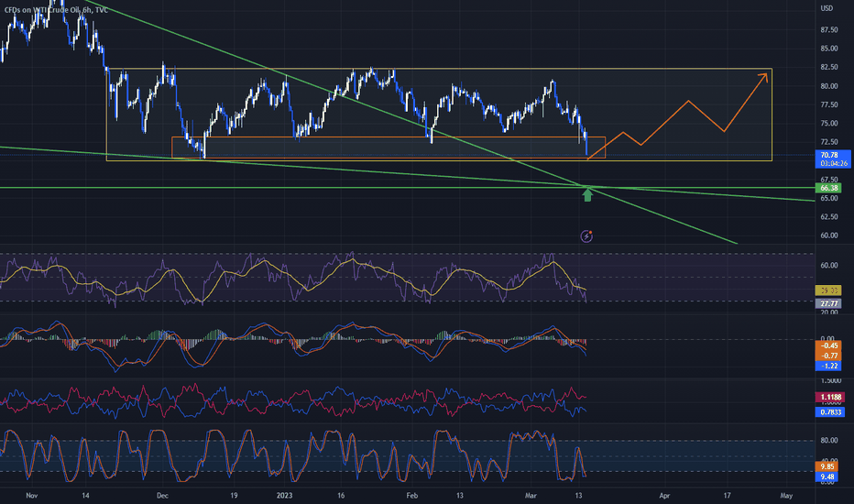Click the RSI value label 27.77
Screen dimensions: 854x504
[828, 303]
